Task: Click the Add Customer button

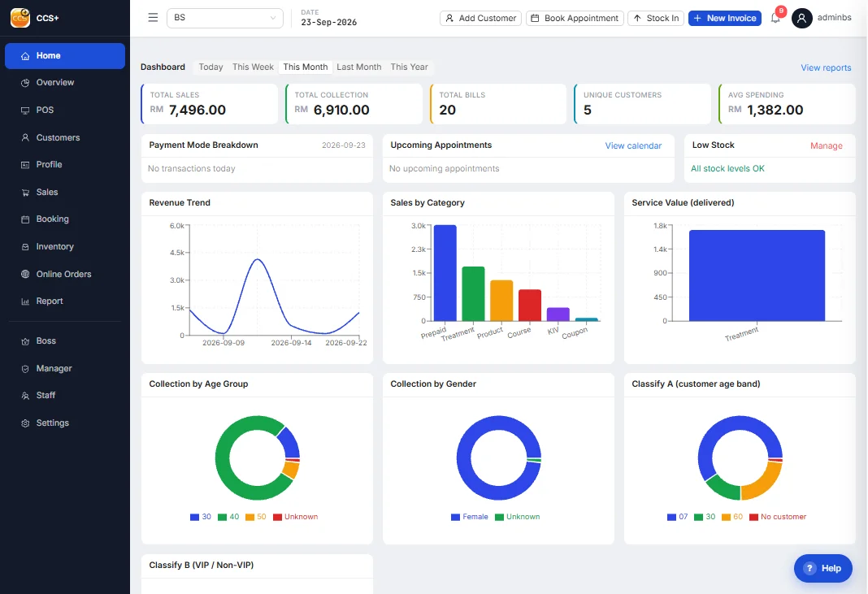Action: [480, 18]
